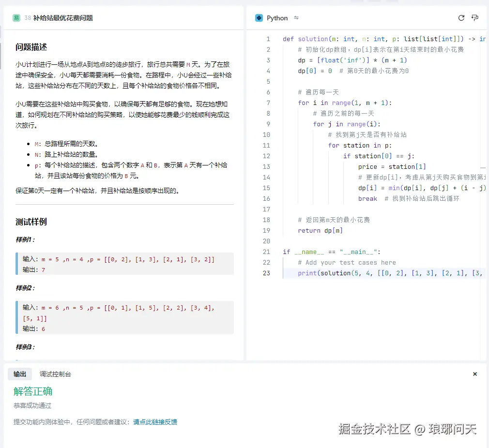Image resolution: width=489 pixels, height=448 pixels.
Task: Click the 易 difficulty badge
Action: (x=15, y=17)
